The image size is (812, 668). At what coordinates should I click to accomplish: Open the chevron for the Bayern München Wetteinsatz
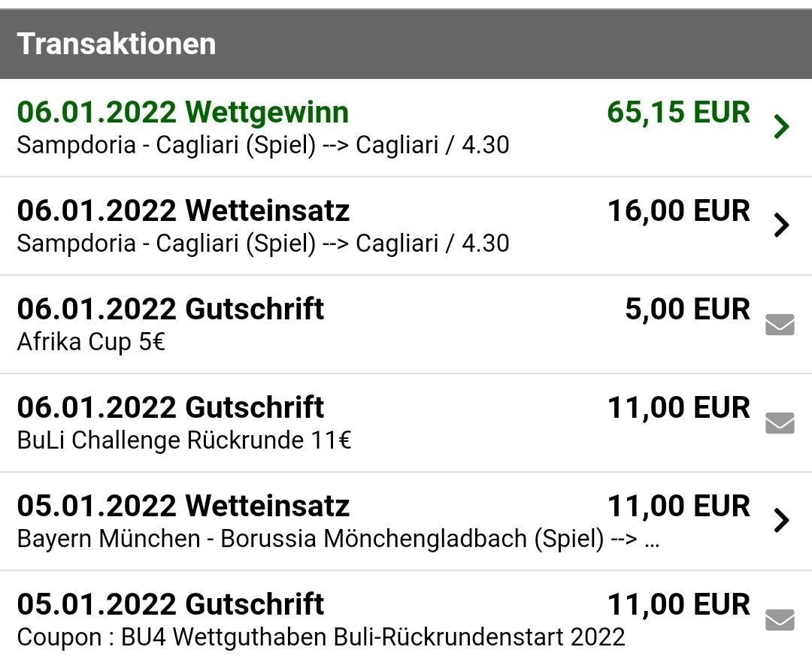(x=781, y=521)
